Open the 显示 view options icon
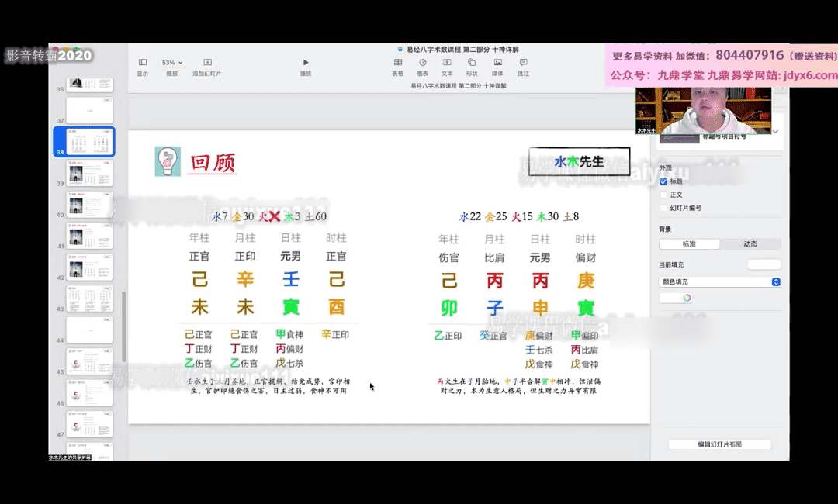The width and height of the screenshot is (838, 504). (143, 63)
